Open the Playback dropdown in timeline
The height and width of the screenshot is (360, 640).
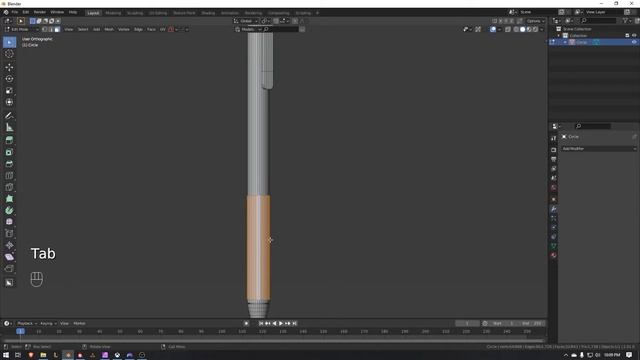click(x=27, y=323)
